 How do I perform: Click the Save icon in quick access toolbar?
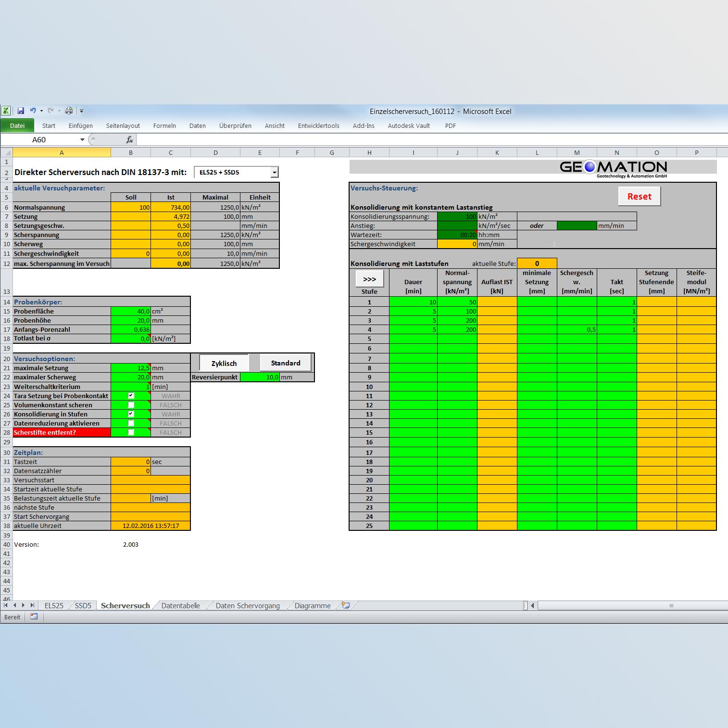21,111
